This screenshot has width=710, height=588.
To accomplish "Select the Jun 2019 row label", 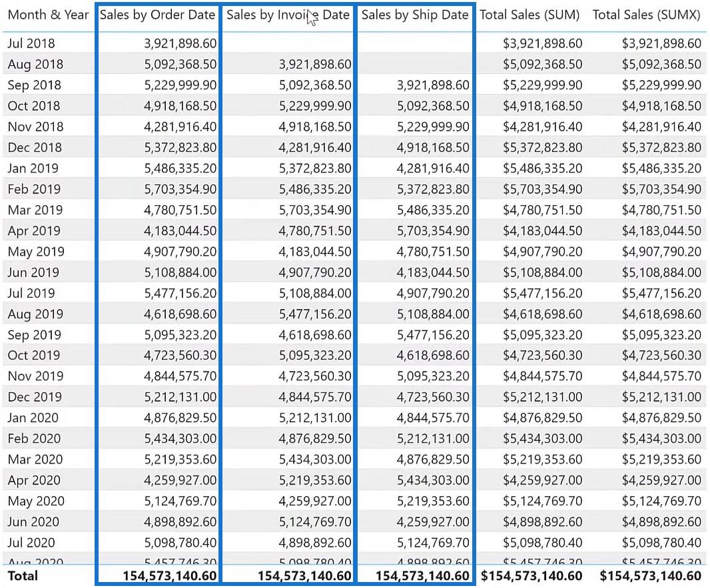I will click(x=33, y=272).
